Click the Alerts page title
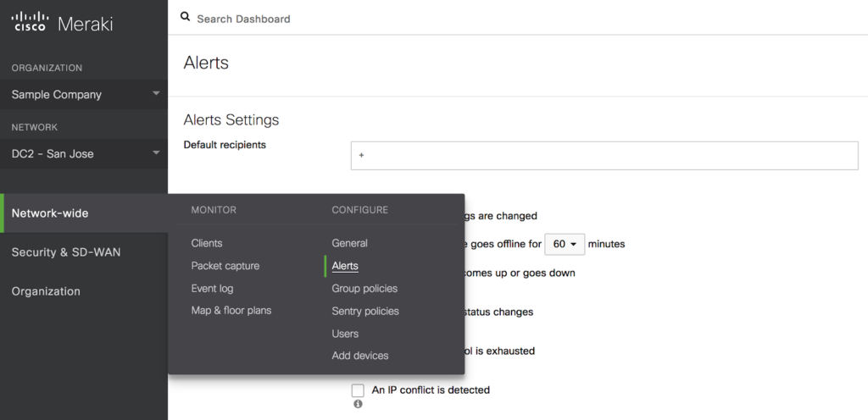868x420 pixels. point(206,63)
